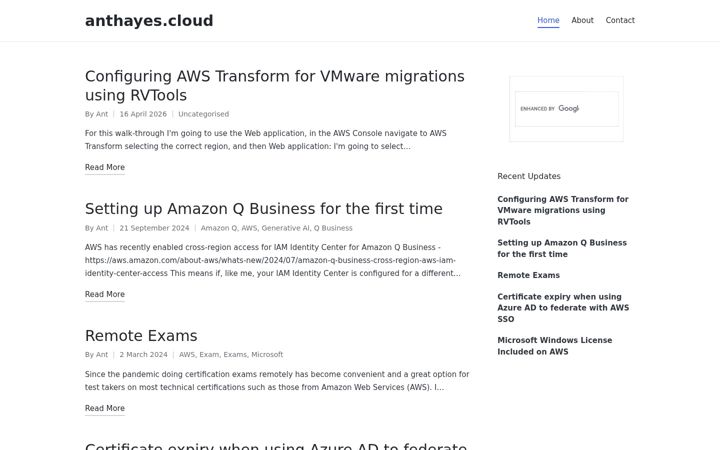Open the Uncategorised category
Screen dimensions: 720x450
[x=203, y=114]
